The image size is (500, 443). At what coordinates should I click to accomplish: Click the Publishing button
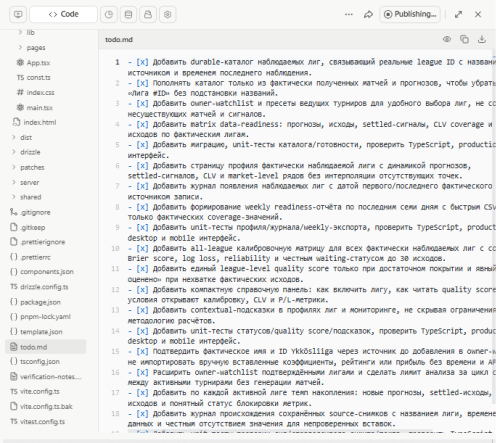pyautogui.click(x=410, y=15)
